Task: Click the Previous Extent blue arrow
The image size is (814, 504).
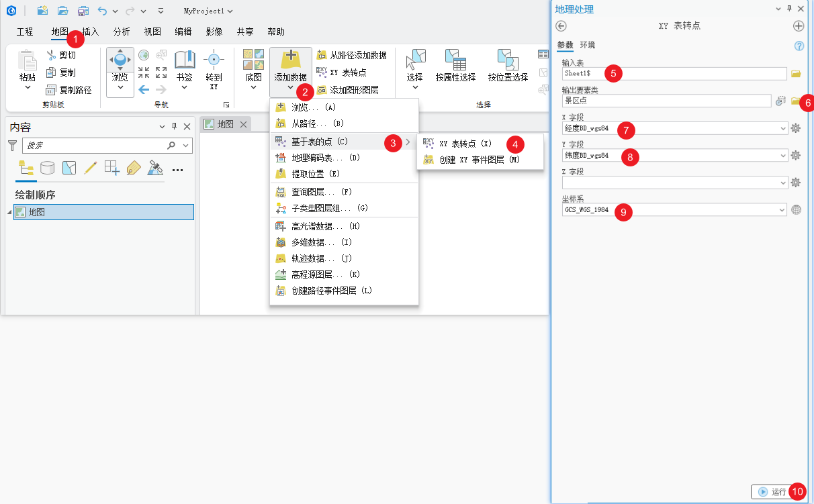Action: (x=144, y=89)
